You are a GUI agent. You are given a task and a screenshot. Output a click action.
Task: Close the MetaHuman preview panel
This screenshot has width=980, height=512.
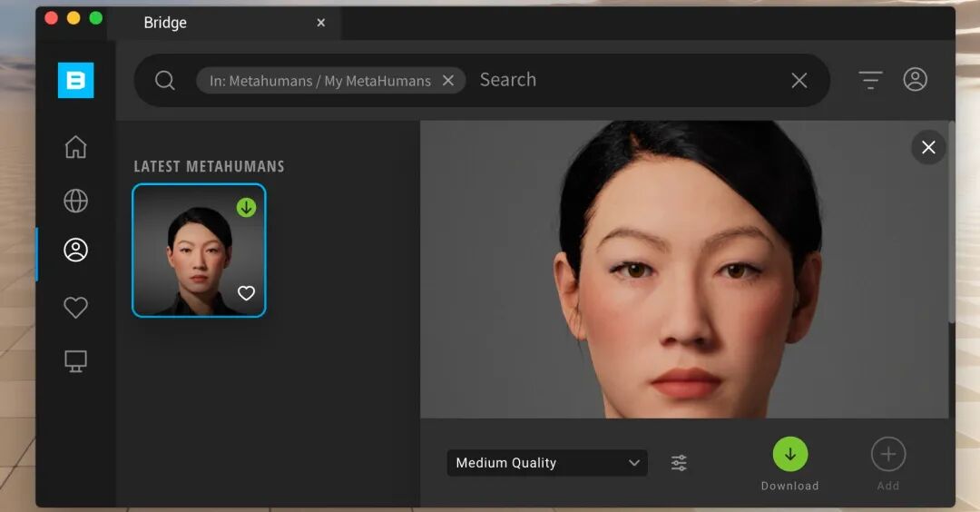[928, 147]
